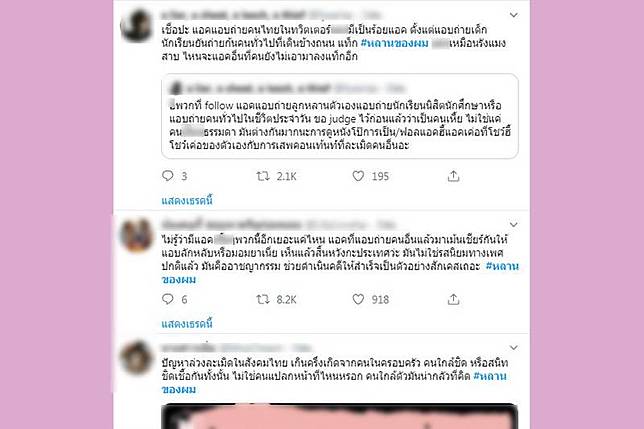Open the third tweet's chevron menu

(x=513, y=348)
